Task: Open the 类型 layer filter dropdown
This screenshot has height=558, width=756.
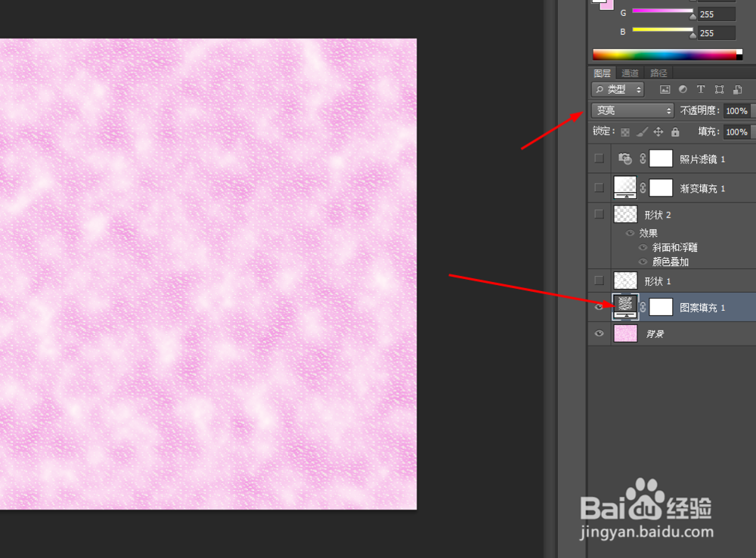Action: click(x=618, y=89)
